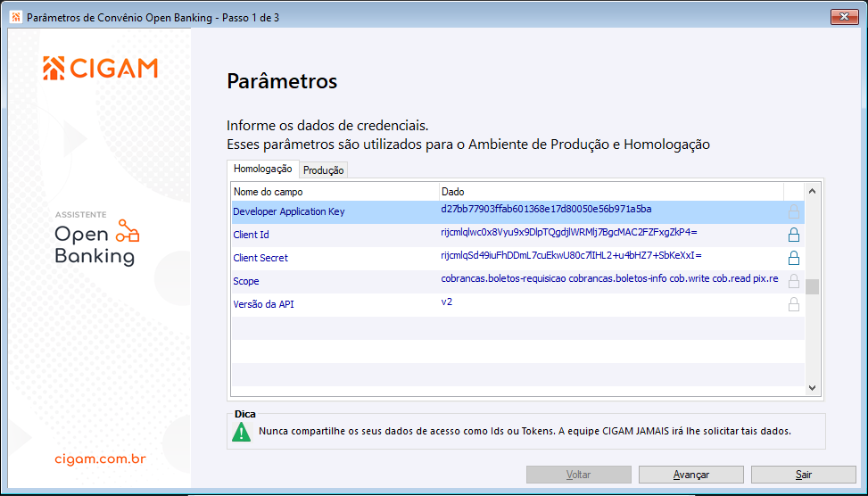
Task: Click the Sair button
Action: [x=803, y=475]
